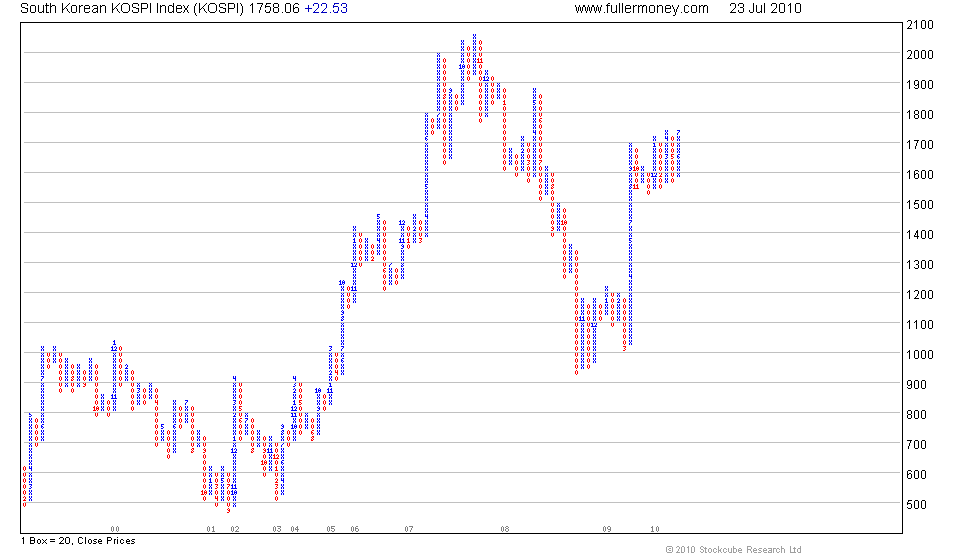Click the 2000 price axis label
This screenshot has height=560, width=980.
tap(920, 55)
